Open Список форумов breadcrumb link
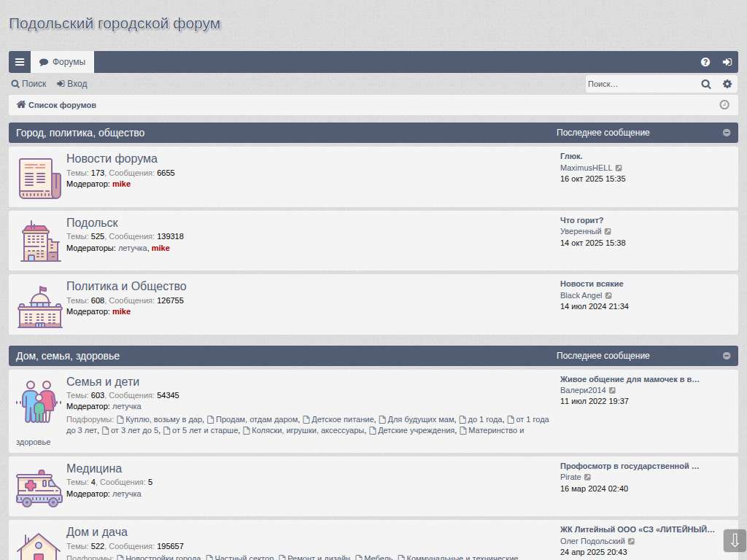Image resolution: width=747 pixels, height=560 pixels. tap(62, 105)
